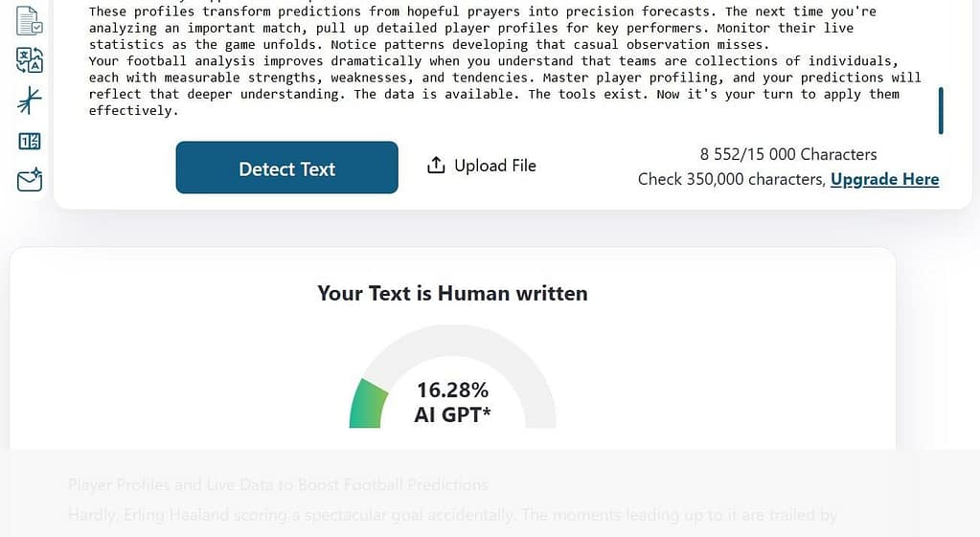Open the translation tool sidebar icon

tap(30, 59)
